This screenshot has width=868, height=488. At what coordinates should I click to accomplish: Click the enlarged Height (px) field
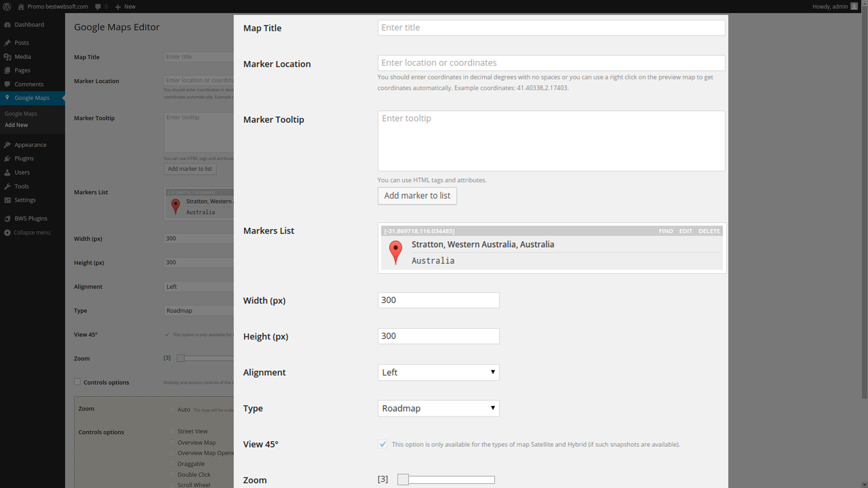[x=438, y=336]
